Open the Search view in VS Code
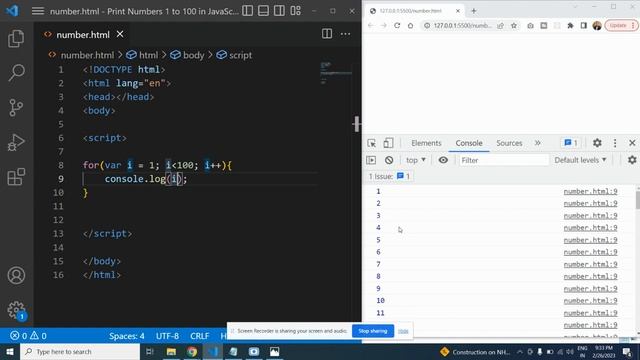Screen dimensions: 640x360 [x=16, y=73]
